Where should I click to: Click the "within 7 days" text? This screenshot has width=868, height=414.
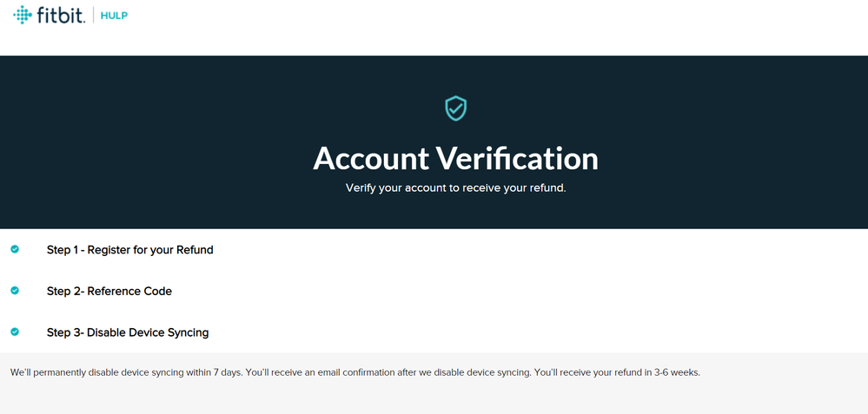pos(212,372)
